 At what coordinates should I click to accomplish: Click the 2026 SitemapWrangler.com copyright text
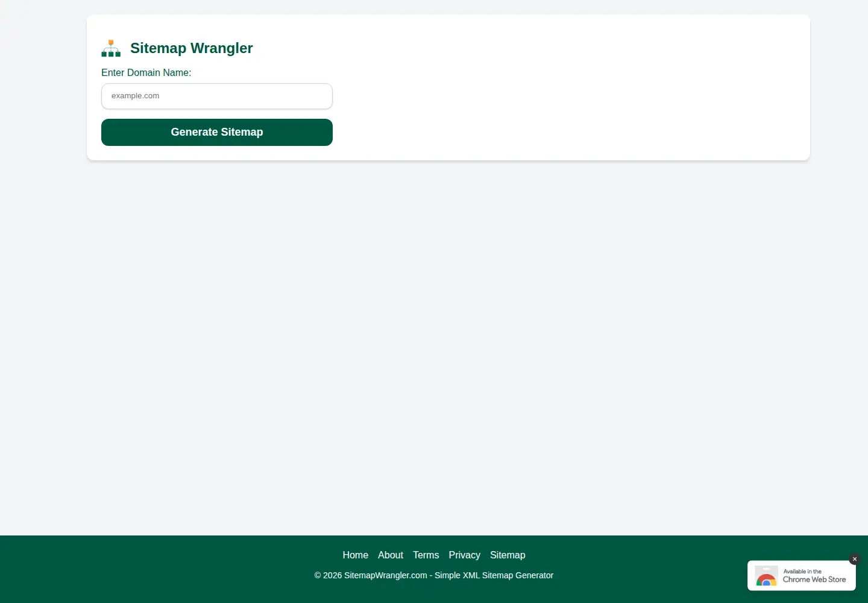click(x=434, y=575)
